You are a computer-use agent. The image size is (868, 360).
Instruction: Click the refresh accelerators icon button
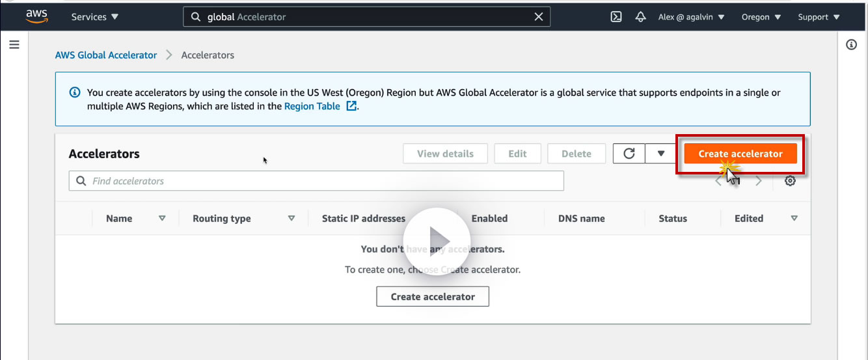629,154
